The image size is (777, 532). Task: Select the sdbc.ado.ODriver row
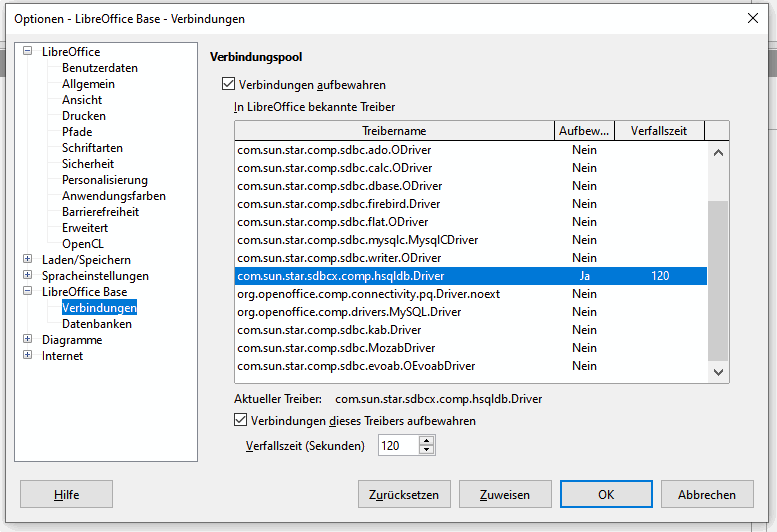point(471,150)
